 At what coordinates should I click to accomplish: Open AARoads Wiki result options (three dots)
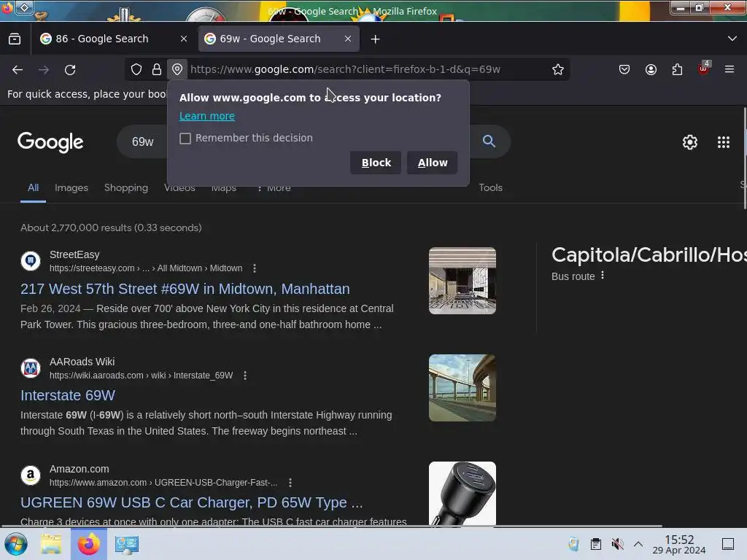click(x=245, y=376)
